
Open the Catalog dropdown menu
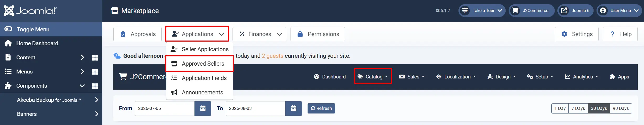tap(373, 77)
